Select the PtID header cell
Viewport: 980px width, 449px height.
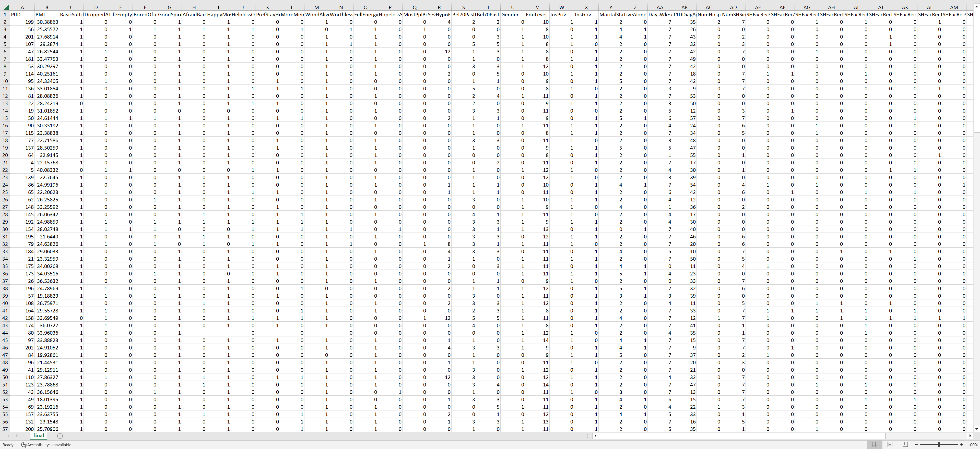point(22,15)
